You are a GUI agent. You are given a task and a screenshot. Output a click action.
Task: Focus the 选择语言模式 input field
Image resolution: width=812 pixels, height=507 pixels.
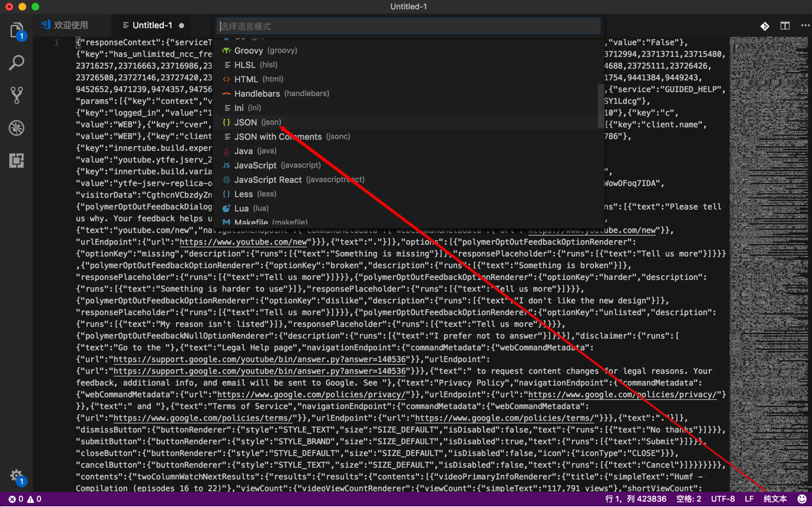[x=409, y=26]
